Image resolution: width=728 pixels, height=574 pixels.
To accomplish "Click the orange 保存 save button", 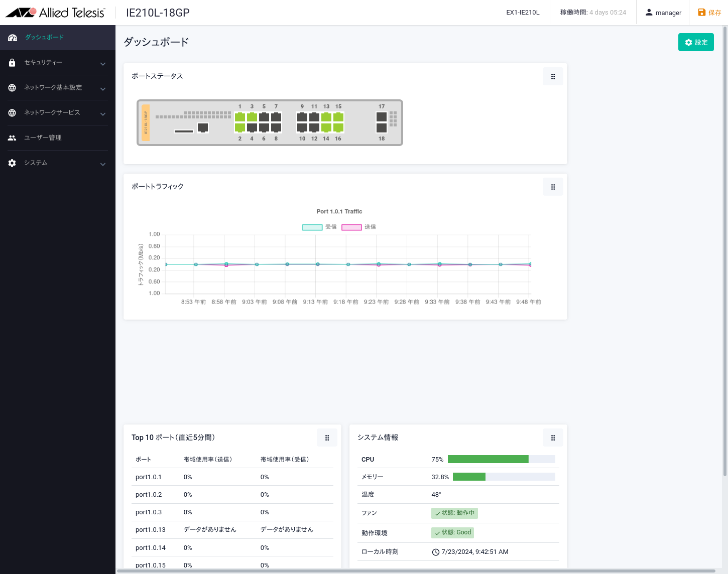I will (x=709, y=13).
